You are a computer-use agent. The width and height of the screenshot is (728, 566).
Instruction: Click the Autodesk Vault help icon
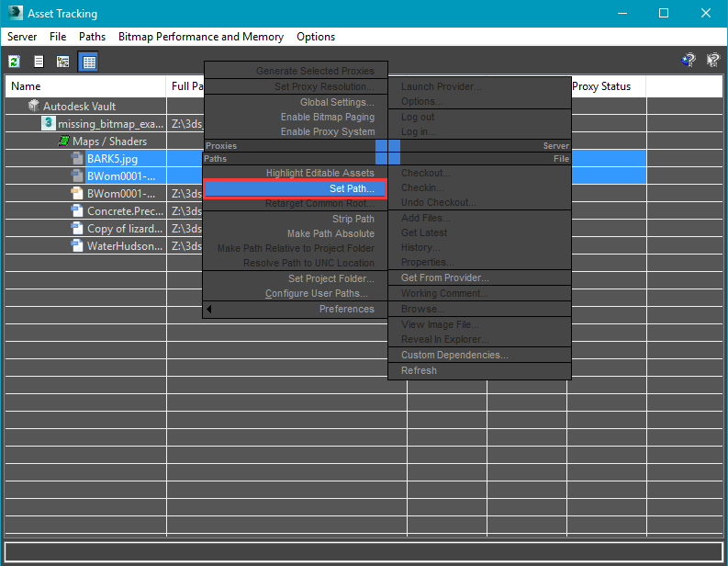(x=689, y=60)
